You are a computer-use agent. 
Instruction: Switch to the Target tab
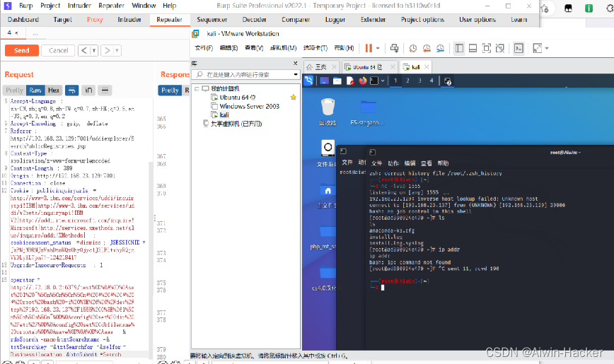click(63, 20)
